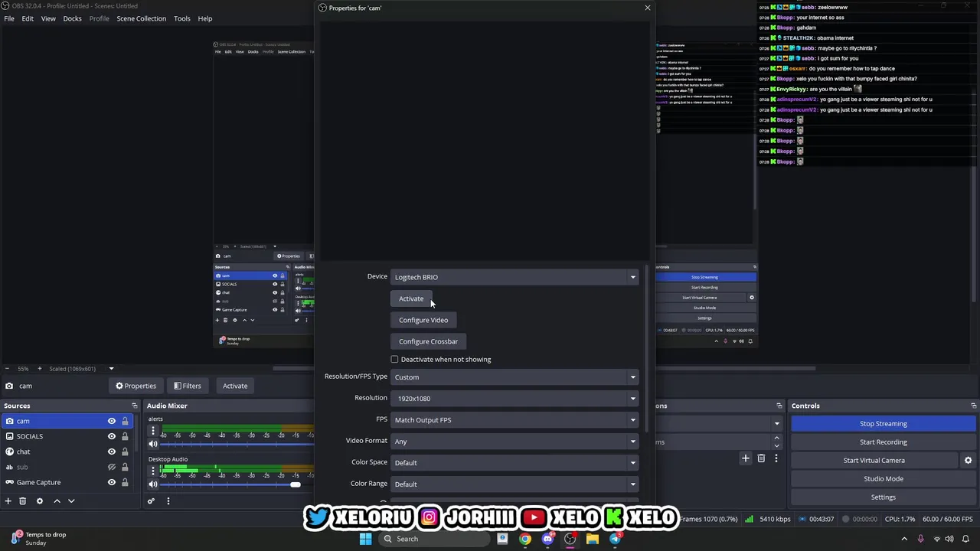Open Discord from the taskbar

(547, 539)
